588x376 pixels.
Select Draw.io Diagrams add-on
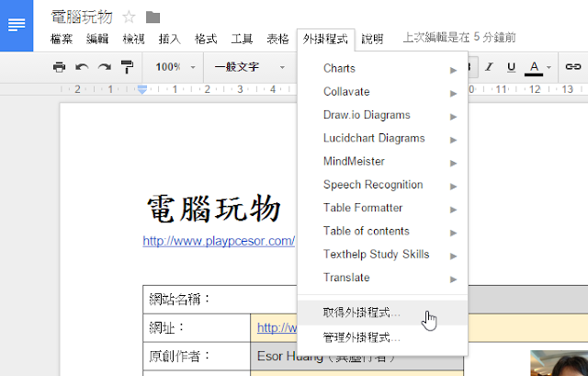pos(382,115)
